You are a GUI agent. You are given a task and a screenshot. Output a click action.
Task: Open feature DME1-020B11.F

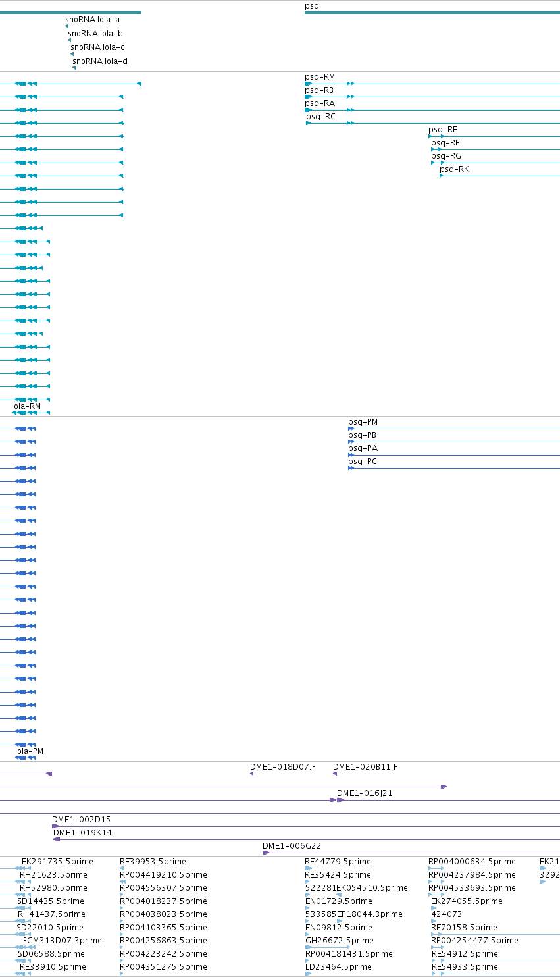pos(365,767)
